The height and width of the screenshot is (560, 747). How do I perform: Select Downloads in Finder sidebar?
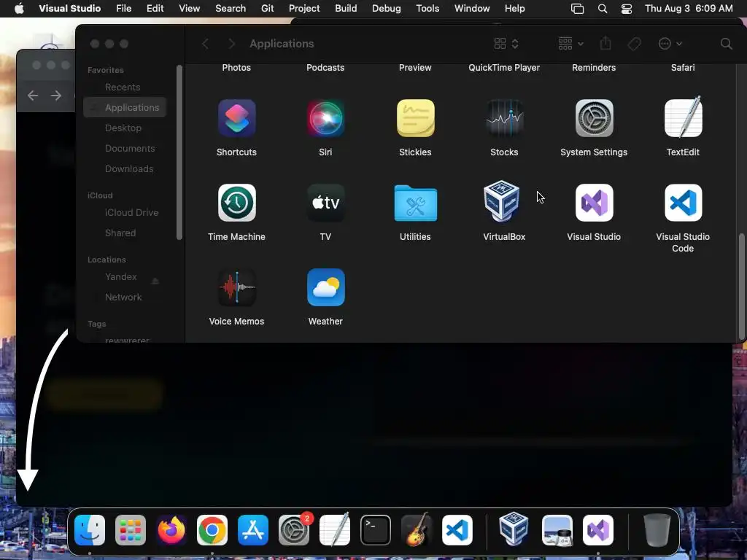pos(125,169)
